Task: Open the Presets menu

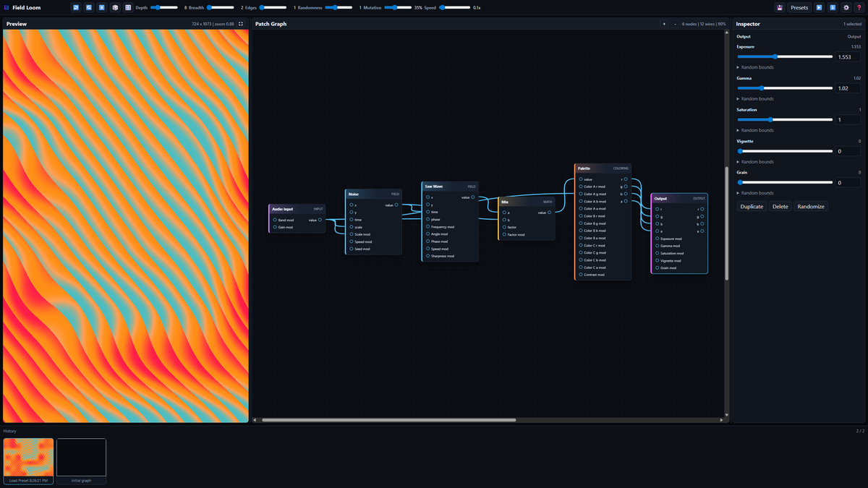Action: pos(799,7)
